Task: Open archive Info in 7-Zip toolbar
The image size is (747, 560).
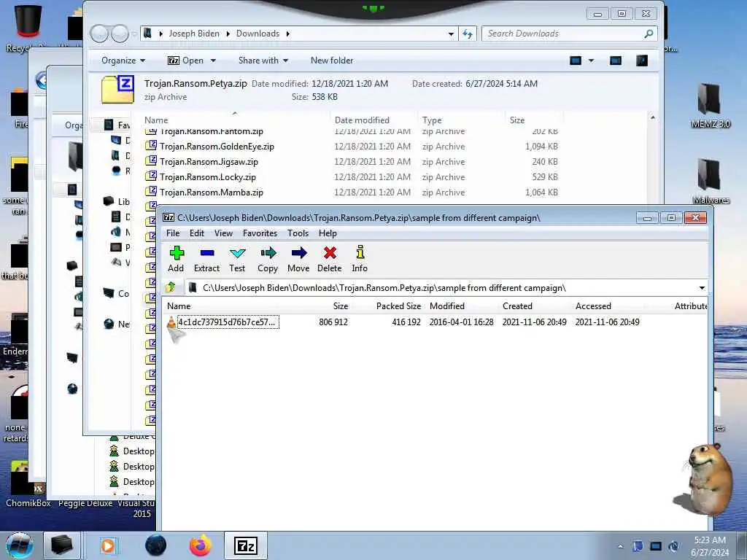Action: [x=360, y=259]
